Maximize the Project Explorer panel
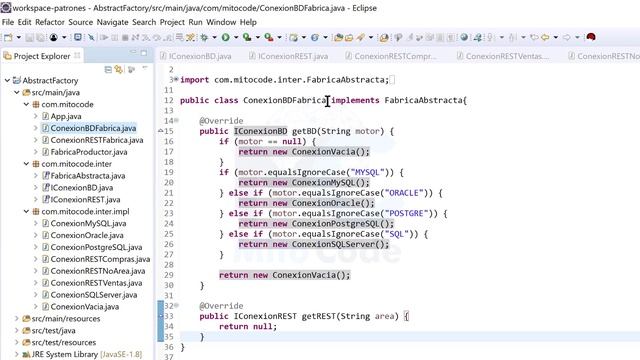The image size is (640, 360). (144, 53)
